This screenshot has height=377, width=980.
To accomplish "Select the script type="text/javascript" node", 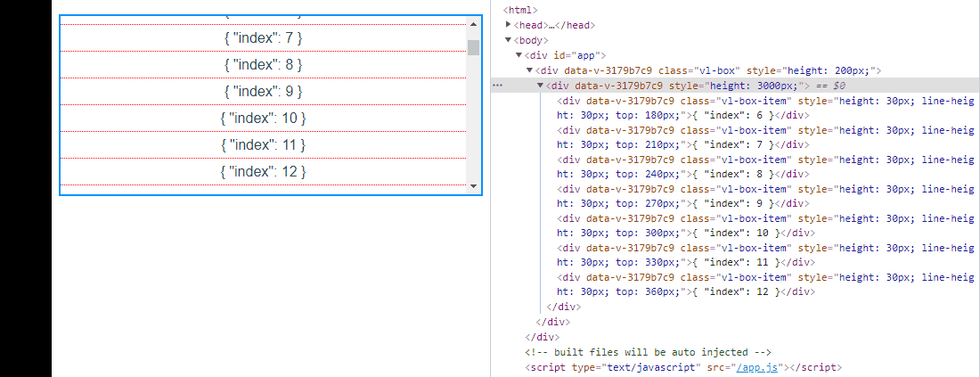I will coord(683,367).
